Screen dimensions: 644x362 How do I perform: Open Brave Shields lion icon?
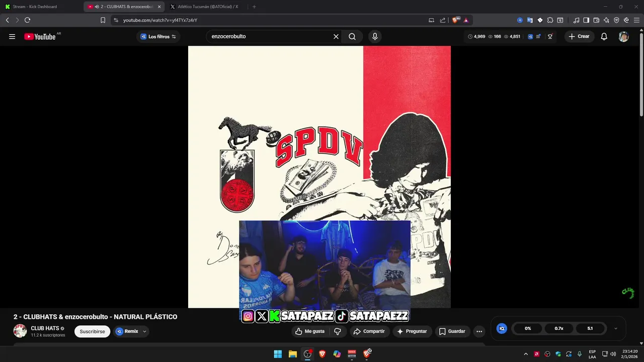pos(456,20)
